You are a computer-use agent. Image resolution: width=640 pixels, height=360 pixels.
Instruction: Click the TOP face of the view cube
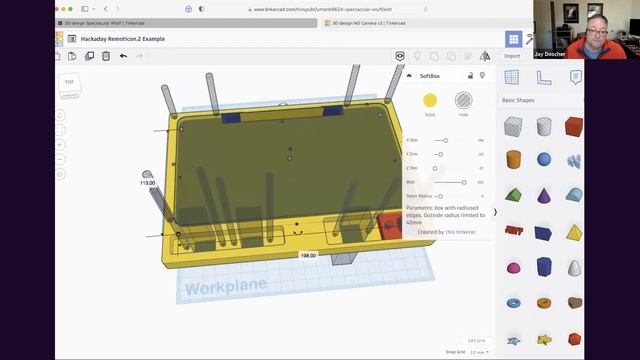click(70, 82)
